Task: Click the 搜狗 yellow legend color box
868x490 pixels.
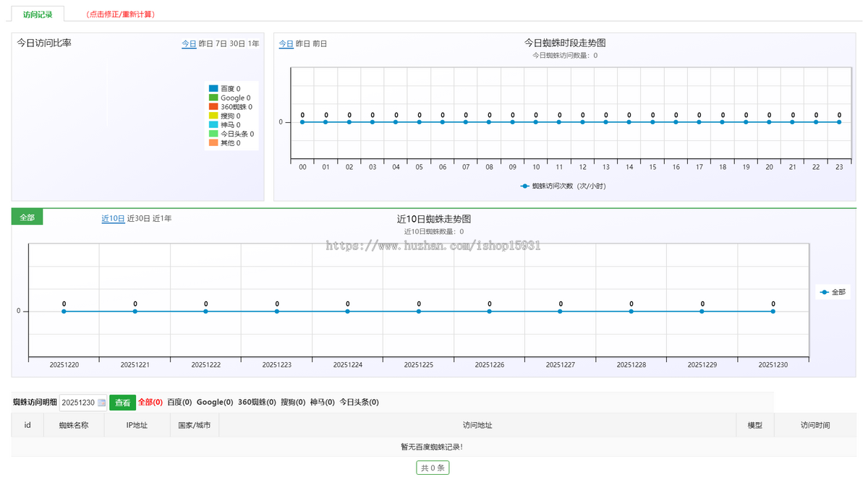Action: 213,116
